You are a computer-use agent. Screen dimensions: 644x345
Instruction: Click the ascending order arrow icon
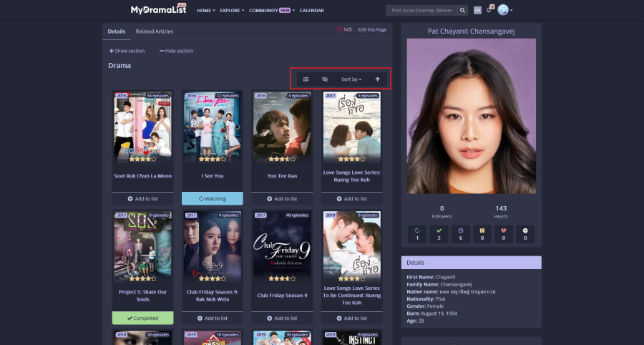coord(378,79)
